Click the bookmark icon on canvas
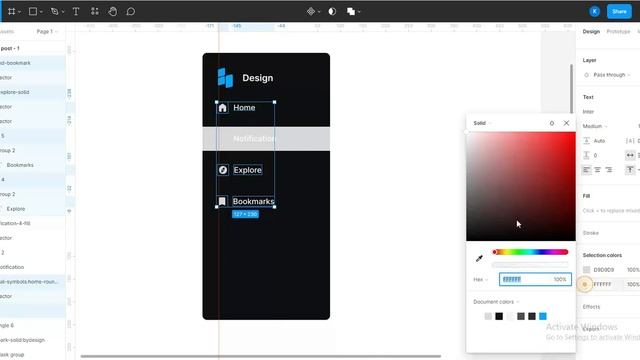The width and height of the screenshot is (640, 360). coord(222,201)
